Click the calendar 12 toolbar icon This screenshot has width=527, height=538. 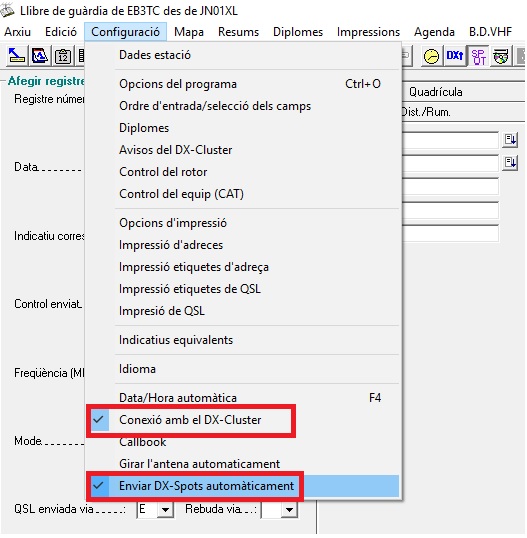[63, 56]
